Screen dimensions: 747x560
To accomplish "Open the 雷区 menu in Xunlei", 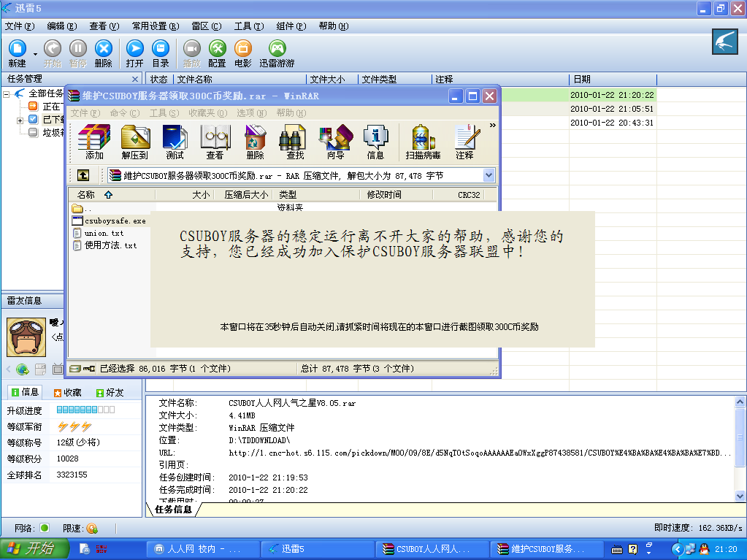I will [207, 26].
